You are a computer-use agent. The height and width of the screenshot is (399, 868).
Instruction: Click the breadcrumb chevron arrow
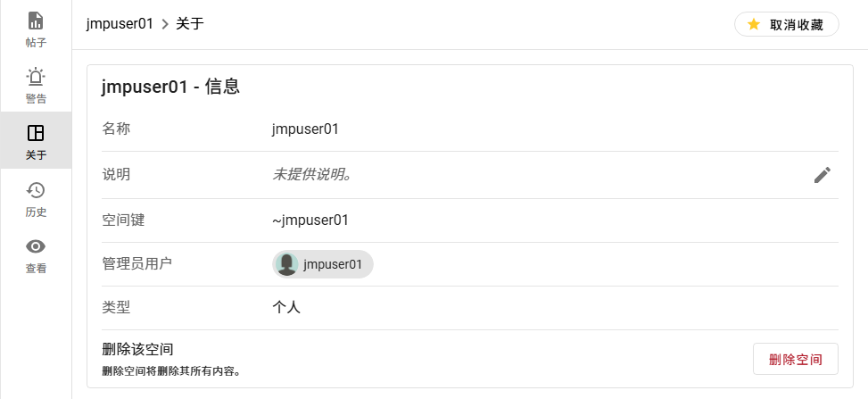[165, 24]
